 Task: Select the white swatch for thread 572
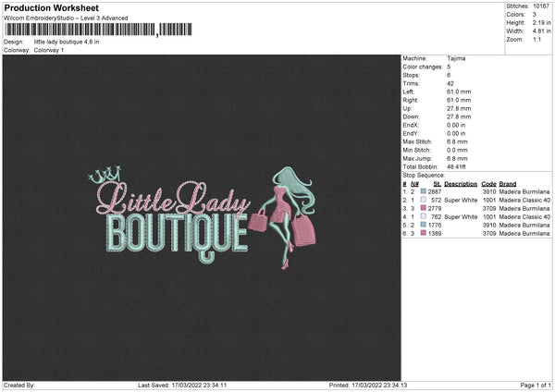click(424, 200)
